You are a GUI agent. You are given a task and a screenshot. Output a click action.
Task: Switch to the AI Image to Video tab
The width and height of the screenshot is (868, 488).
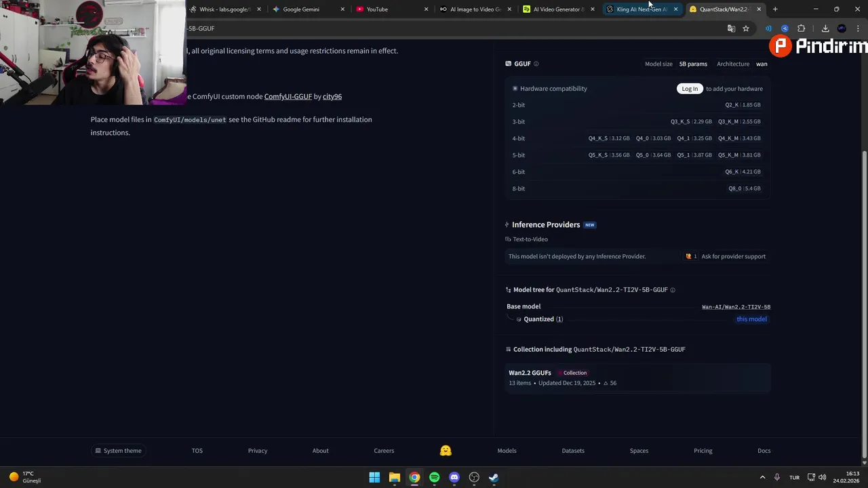[x=476, y=9]
